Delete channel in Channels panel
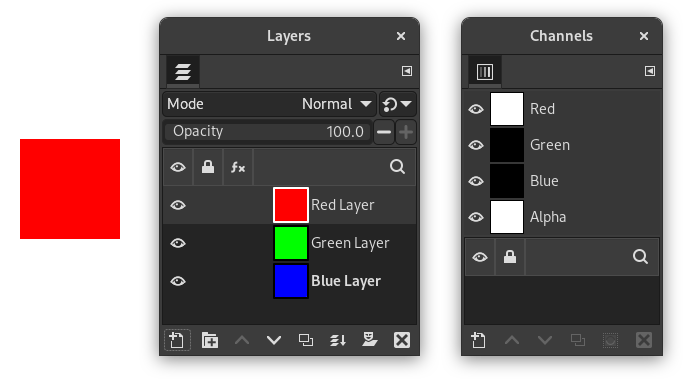 pyautogui.click(x=644, y=340)
